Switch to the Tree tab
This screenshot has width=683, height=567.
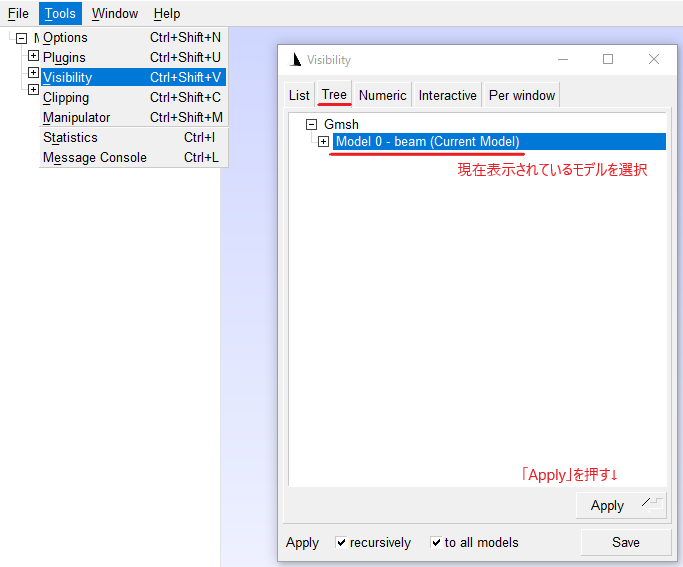[x=334, y=94]
